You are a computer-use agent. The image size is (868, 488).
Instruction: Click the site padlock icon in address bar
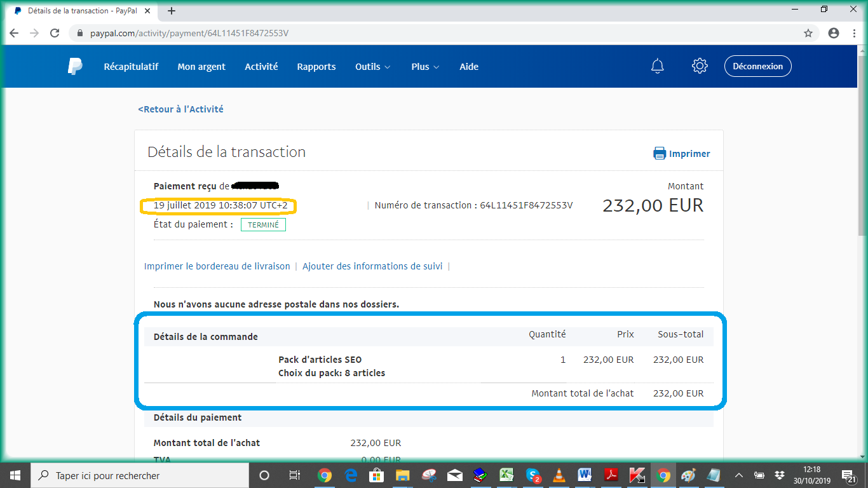coord(80,33)
